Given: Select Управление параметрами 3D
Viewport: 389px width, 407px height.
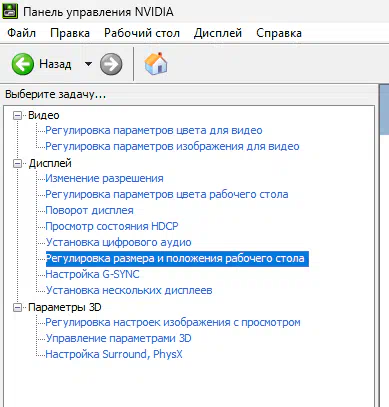Looking at the screenshot, I should coord(119,338).
